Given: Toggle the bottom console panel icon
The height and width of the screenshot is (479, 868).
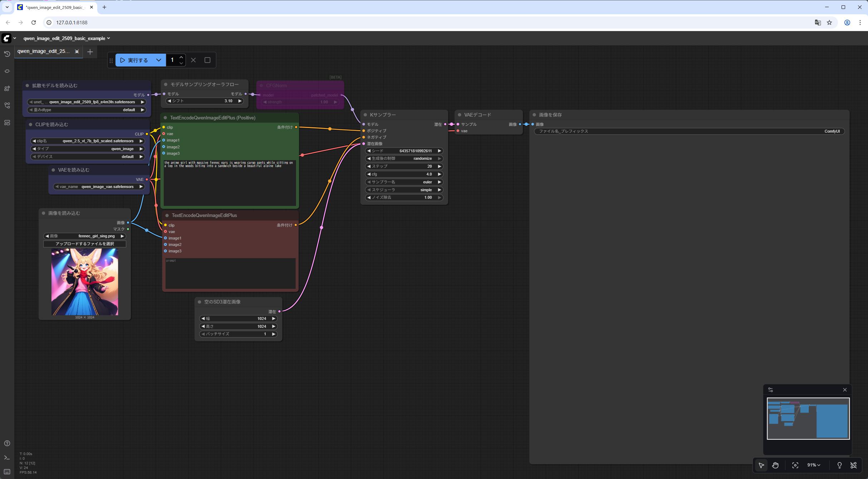Looking at the screenshot, I should coord(7,458).
